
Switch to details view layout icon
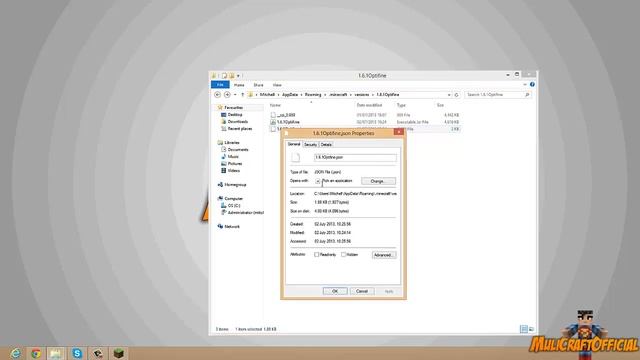point(524,329)
